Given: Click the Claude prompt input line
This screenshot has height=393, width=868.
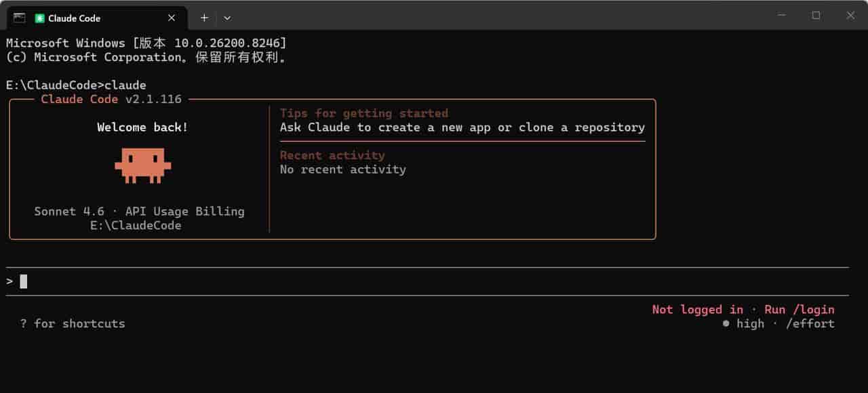Looking at the screenshot, I should click(x=427, y=281).
